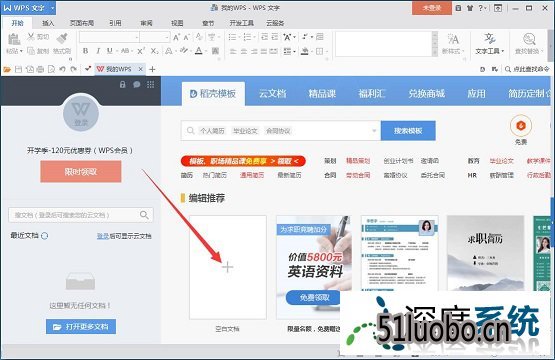Click the Cut (剪切) scissors icon

coord(31,36)
